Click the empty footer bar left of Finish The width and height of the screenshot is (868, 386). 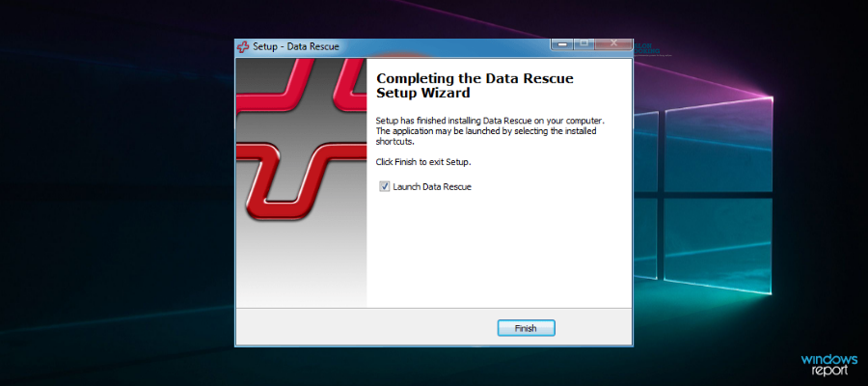[366, 328]
